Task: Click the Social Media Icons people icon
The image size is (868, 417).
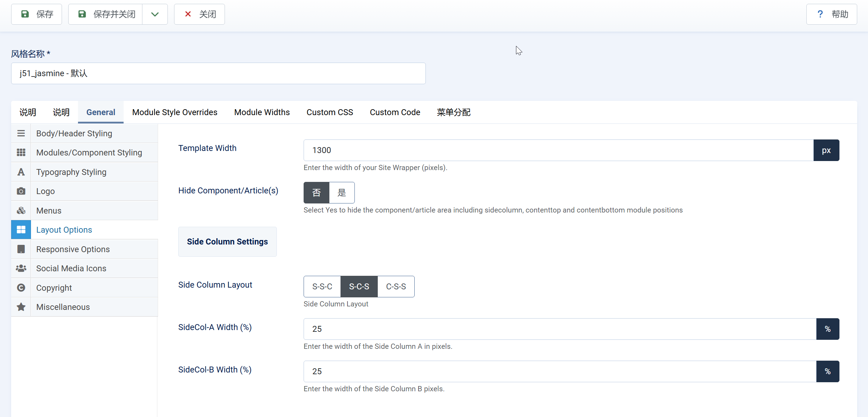Action: click(21, 268)
